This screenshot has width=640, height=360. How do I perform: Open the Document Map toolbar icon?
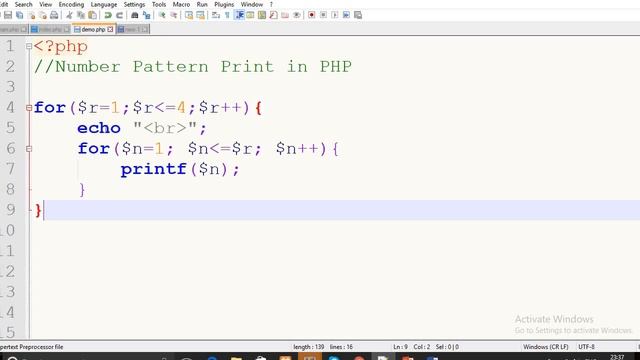pyautogui.click(x=262, y=15)
